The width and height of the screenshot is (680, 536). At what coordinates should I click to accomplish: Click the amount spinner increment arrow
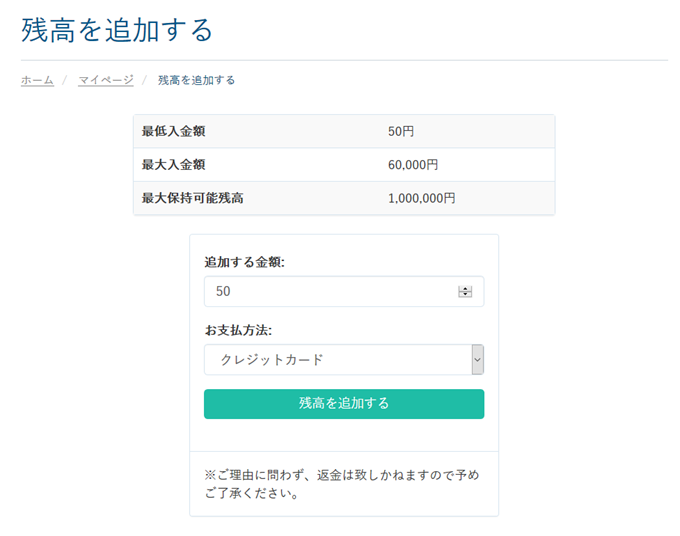(x=465, y=288)
